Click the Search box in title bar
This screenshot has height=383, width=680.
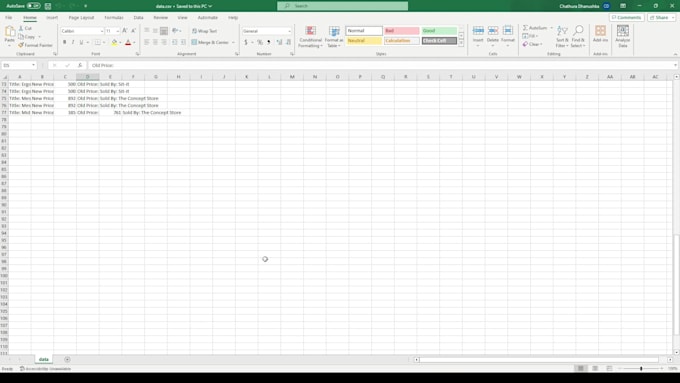pos(343,6)
